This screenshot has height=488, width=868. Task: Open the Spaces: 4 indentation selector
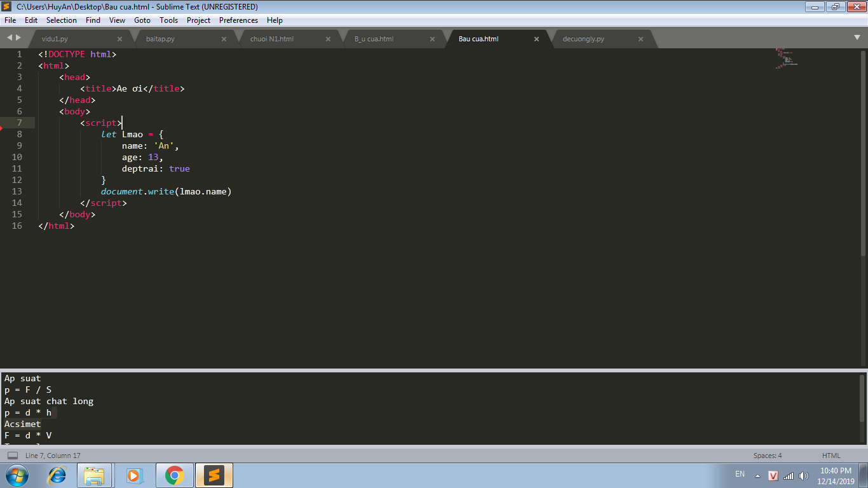(x=768, y=456)
